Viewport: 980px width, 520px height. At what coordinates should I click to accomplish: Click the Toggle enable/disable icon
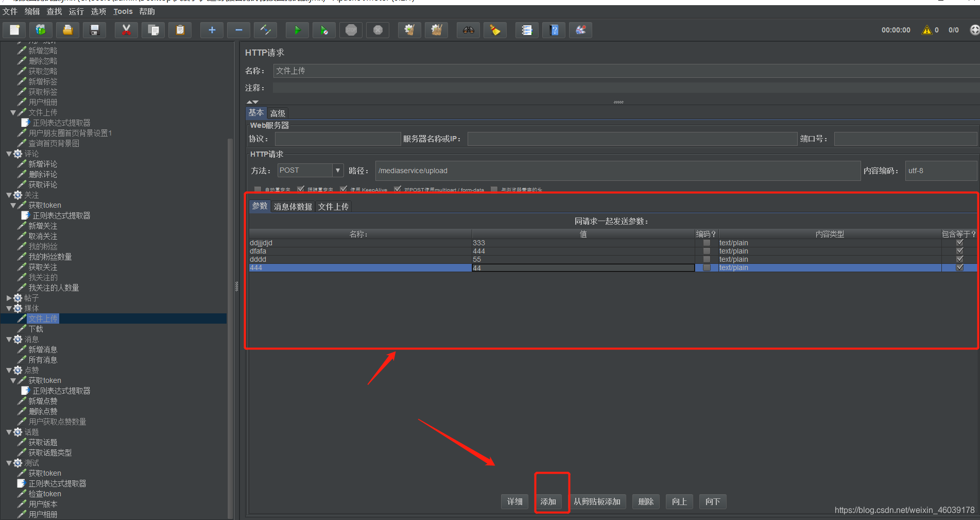point(265,30)
